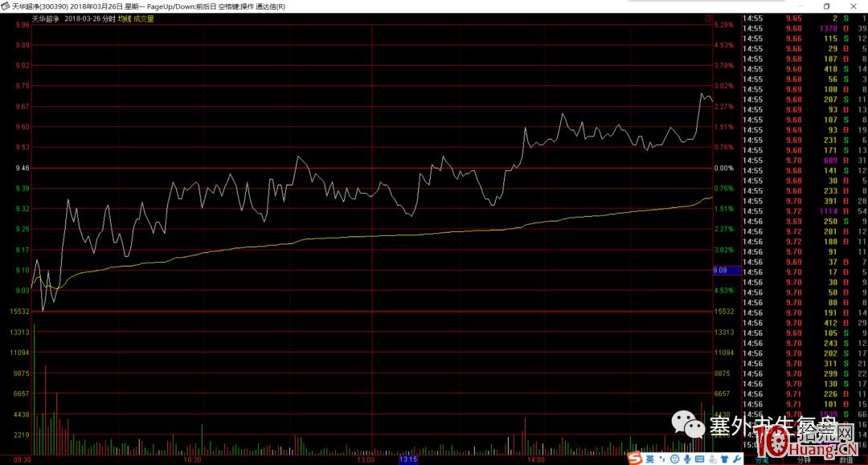Click the 9.03 price label on the left axis
Screen dimensions: 868x465
coord(23,291)
